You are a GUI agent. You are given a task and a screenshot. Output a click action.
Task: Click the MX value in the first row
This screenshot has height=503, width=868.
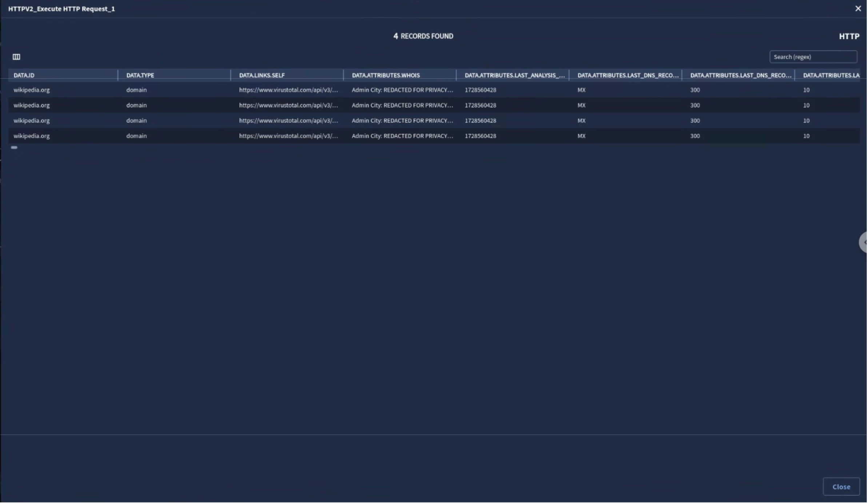[x=582, y=90]
